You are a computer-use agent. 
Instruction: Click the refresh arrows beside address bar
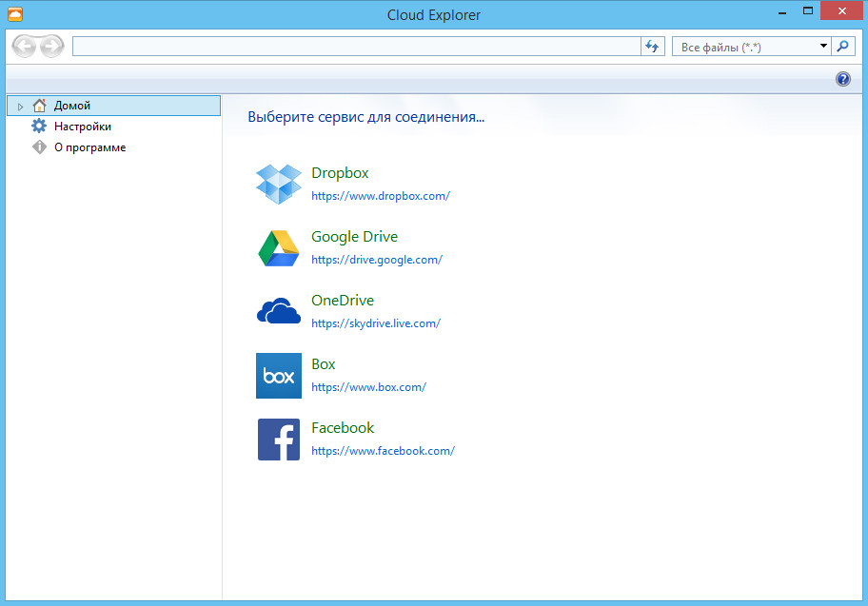click(653, 47)
